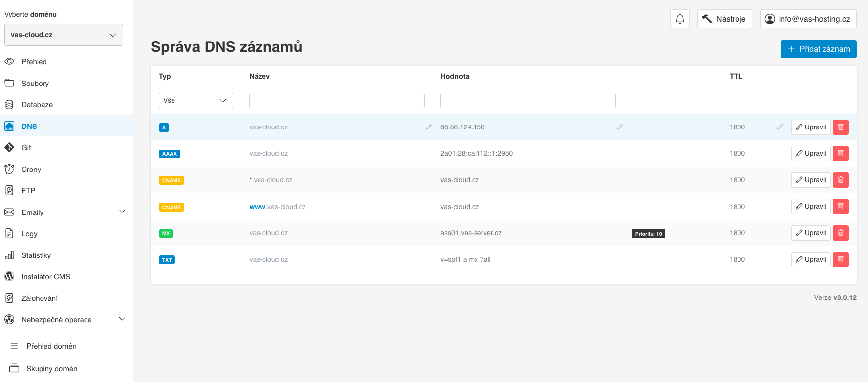Delete the AAAA record using trash icon
Image resolution: width=868 pixels, height=382 pixels.
(x=840, y=154)
